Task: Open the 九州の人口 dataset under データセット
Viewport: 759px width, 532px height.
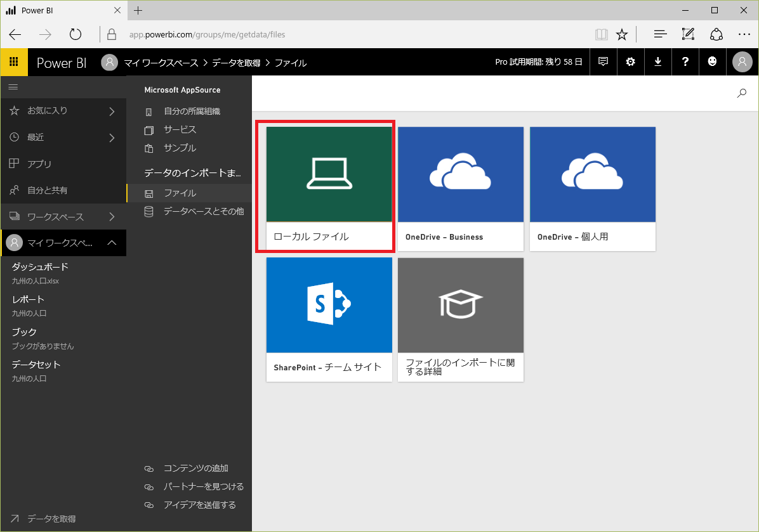Action: click(x=29, y=379)
